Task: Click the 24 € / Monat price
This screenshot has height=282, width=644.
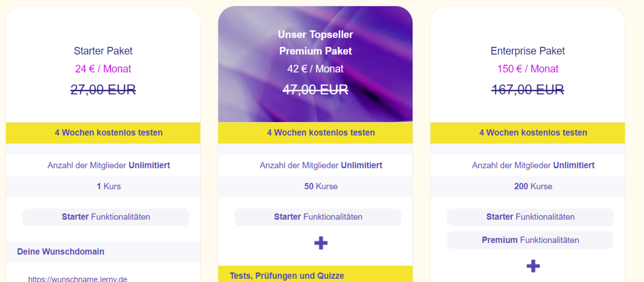Action: [x=103, y=69]
